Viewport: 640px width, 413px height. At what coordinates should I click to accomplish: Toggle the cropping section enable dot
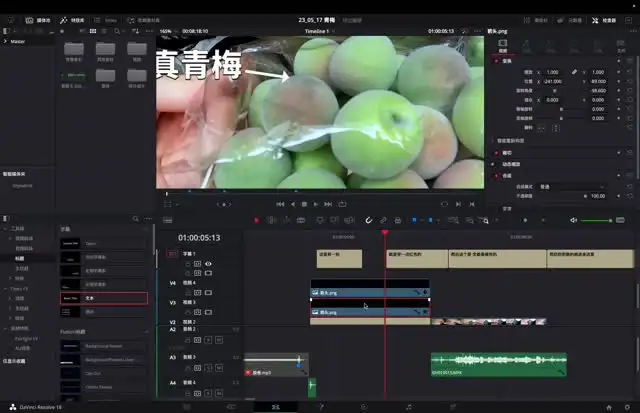pyautogui.click(x=497, y=153)
